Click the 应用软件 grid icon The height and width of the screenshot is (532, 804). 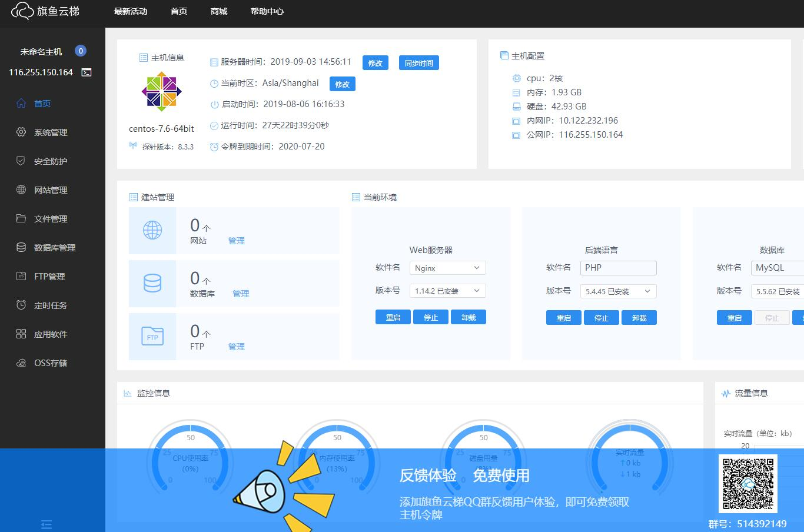pyautogui.click(x=21, y=334)
